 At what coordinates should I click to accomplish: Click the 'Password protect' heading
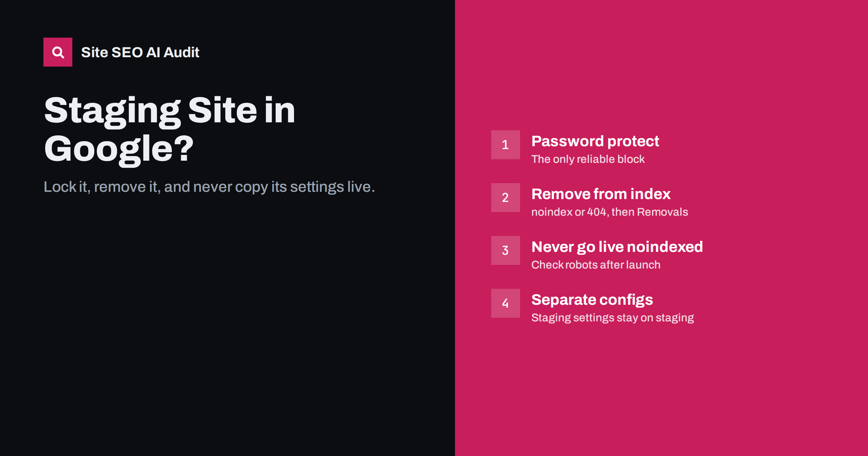coord(595,141)
